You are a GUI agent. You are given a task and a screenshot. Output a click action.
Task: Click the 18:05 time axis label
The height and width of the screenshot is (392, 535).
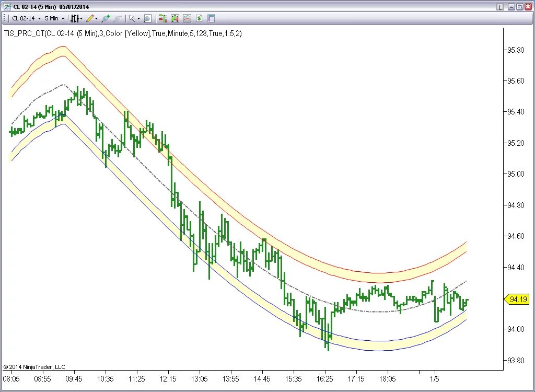pyautogui.click(x=388, y=379)
